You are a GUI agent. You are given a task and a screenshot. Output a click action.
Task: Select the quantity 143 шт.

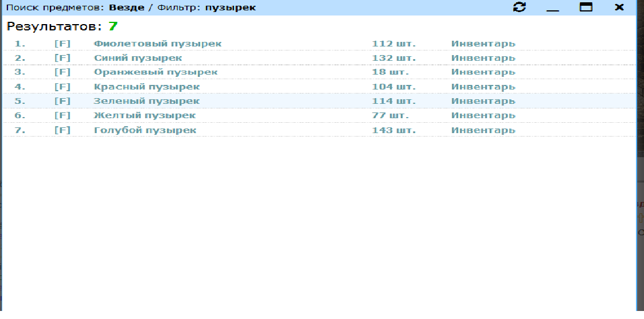pos(394,130)
